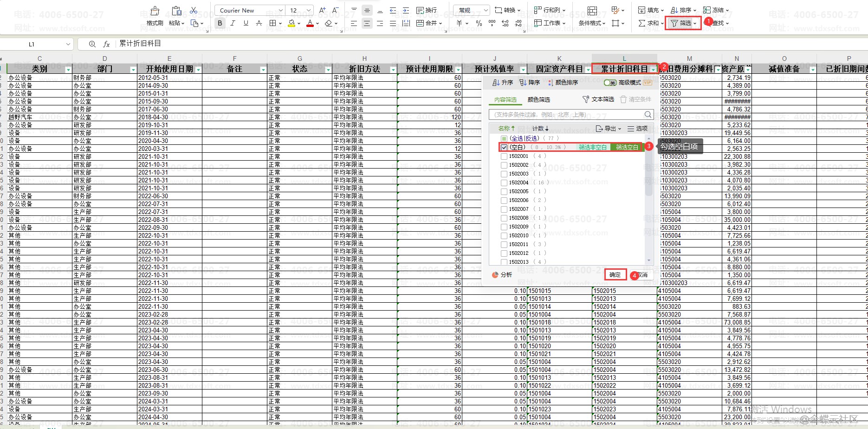Screen dimensions: 868x429
Task: Click the percent style icon
Action: 479,23
